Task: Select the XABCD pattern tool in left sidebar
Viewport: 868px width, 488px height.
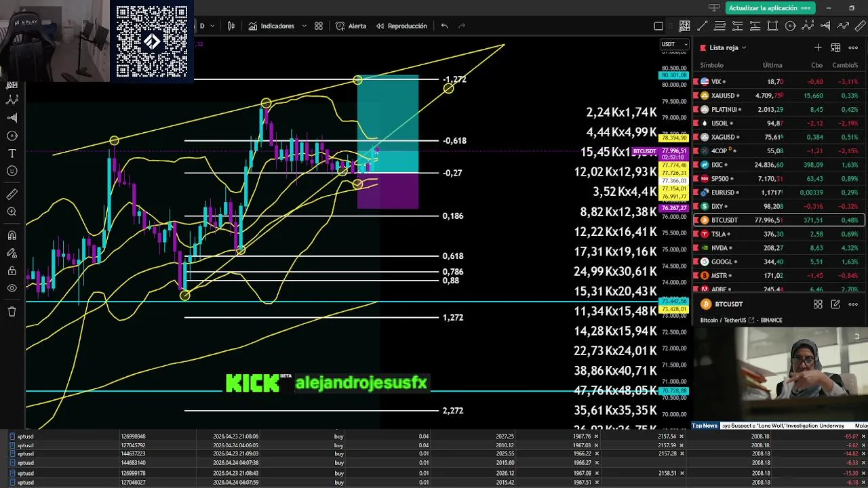Action: pos(12,100)
